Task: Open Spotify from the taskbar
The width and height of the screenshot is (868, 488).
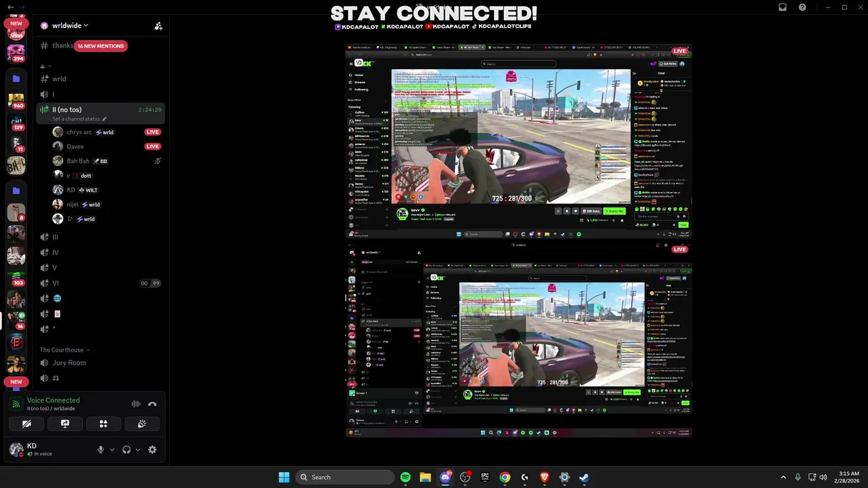Action: tap(406, 477)
